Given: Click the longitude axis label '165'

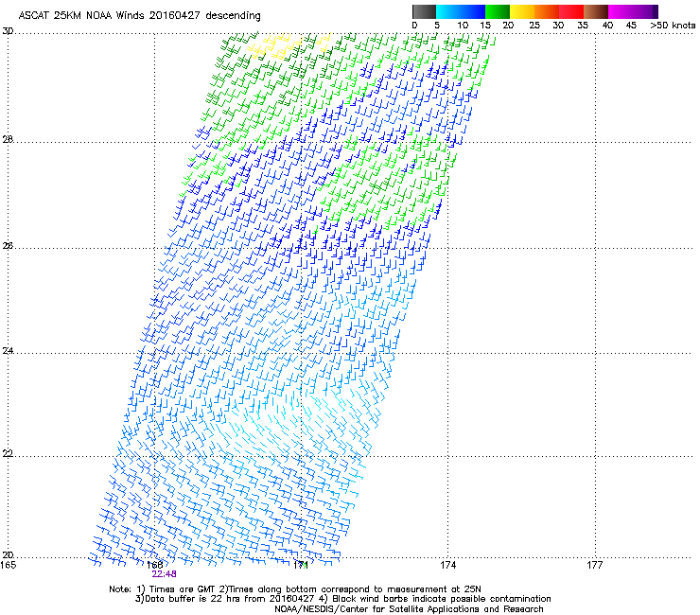Looking at the screenshot, I should click(x=8, y=565).
